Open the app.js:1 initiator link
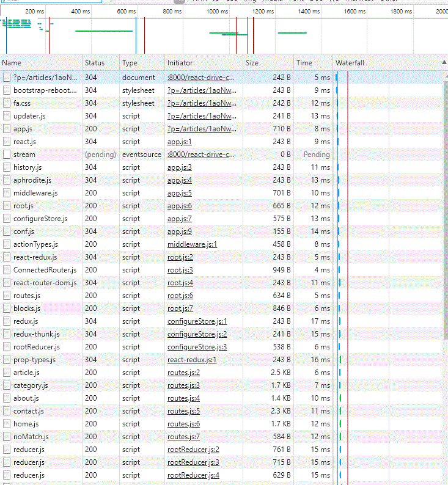 180,142
